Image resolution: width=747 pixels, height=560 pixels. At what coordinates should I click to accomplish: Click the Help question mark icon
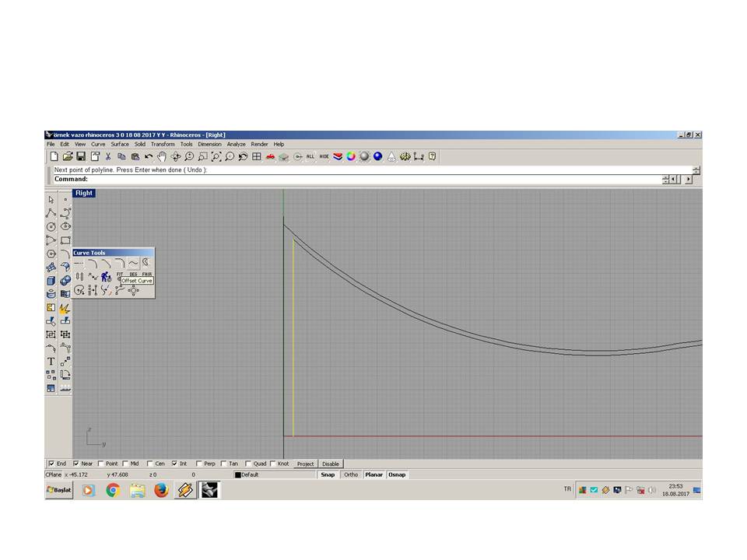click(432, 156)
